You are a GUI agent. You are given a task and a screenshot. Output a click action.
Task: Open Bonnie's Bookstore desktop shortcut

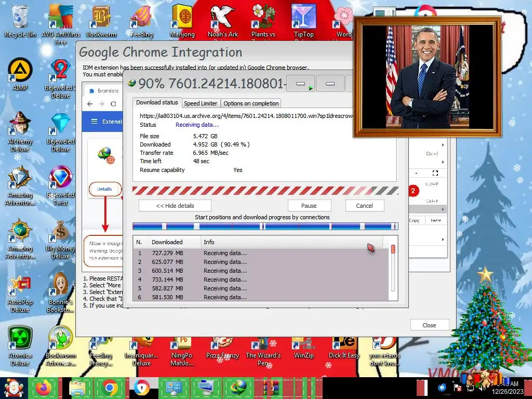coord(60,293)
